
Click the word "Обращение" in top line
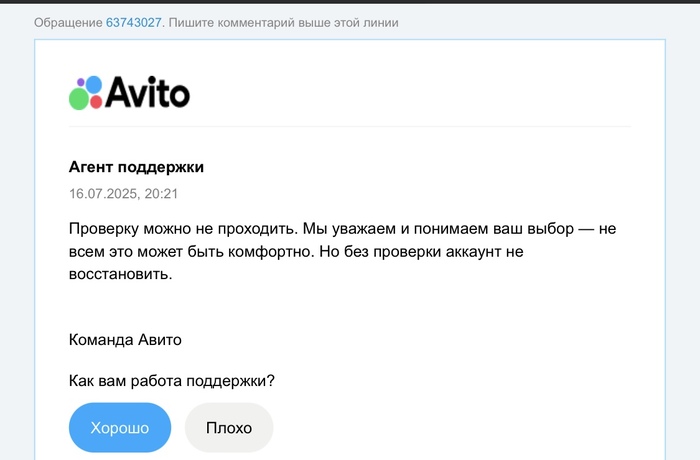click(68, 22)
